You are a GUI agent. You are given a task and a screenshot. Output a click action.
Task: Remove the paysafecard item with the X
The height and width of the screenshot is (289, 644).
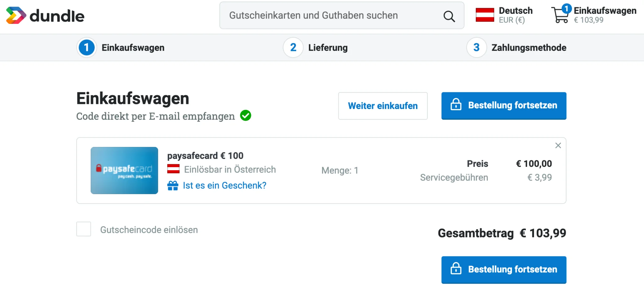coord(558,145)
